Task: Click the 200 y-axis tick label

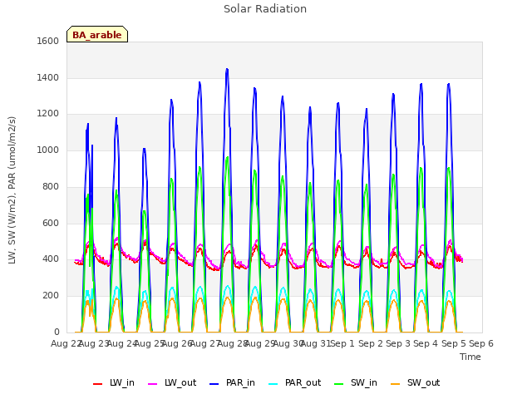Action: 51,296
